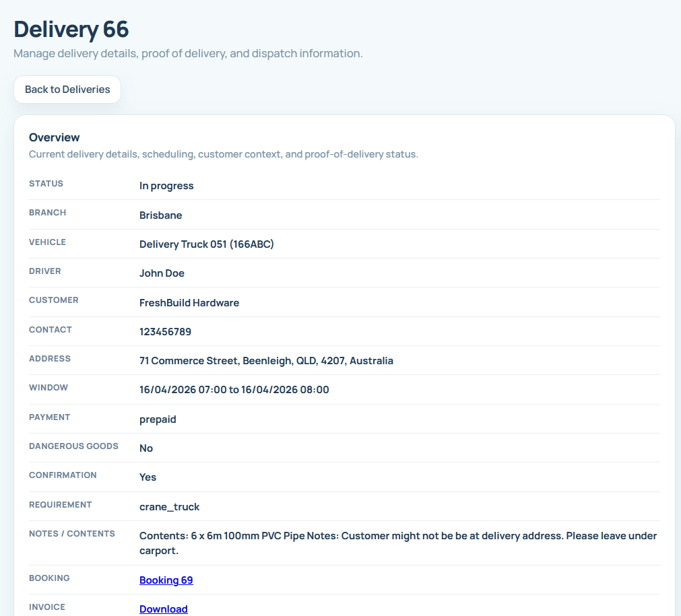Click the Dangerous Goods row label
Image resolution: width=681 pixels, height=616 pixels.
click(73, 446)
